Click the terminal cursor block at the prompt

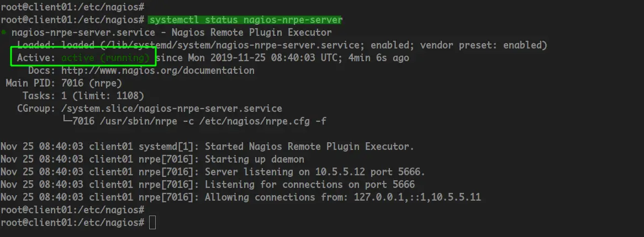coord(152,223)
